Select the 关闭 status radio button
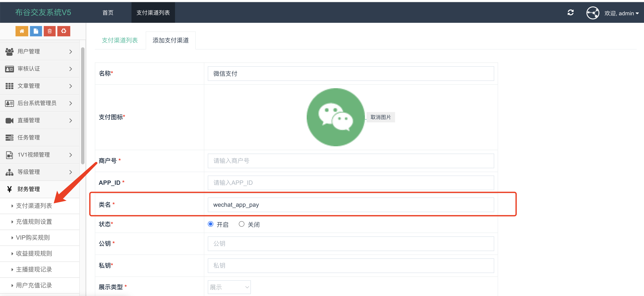This screenshot has width=644, height=296. (241, 224)
